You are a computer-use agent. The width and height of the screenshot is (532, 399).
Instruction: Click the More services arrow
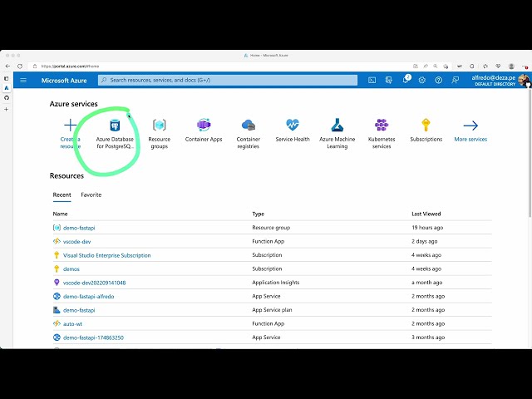470,126
